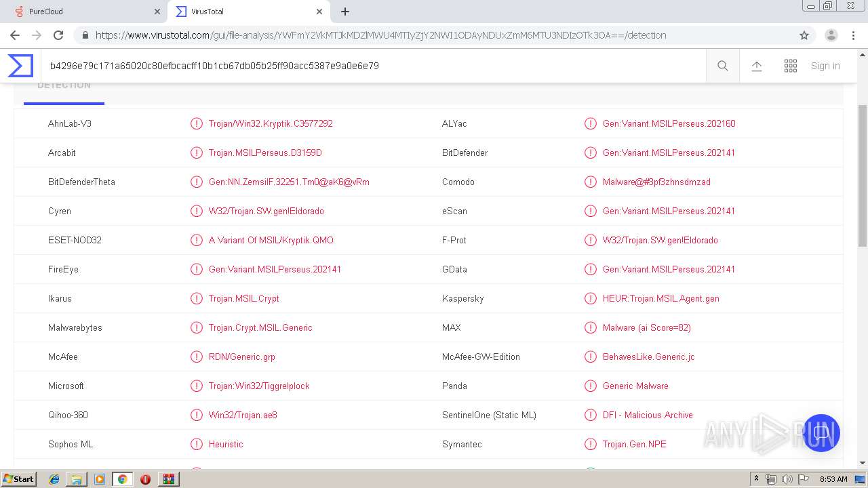
Task: Select Trojan.MSILPerseus.D3159D result
Action: 265,152
